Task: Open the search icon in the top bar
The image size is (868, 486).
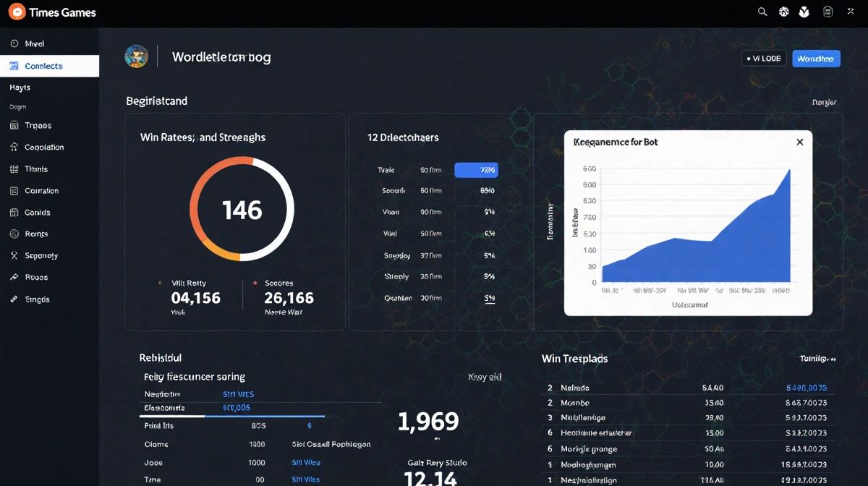Action: coord(762,12)
